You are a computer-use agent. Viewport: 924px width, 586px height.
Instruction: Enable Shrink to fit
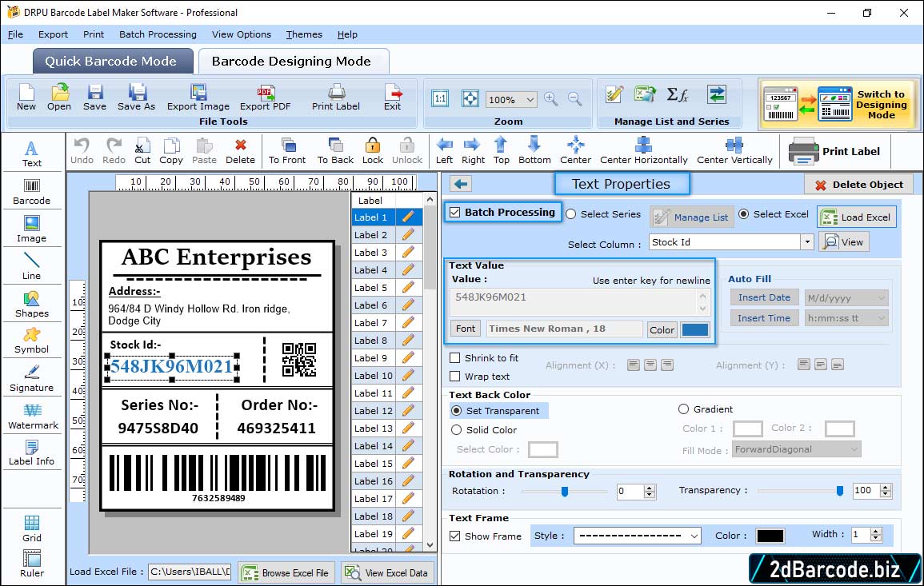455,358
